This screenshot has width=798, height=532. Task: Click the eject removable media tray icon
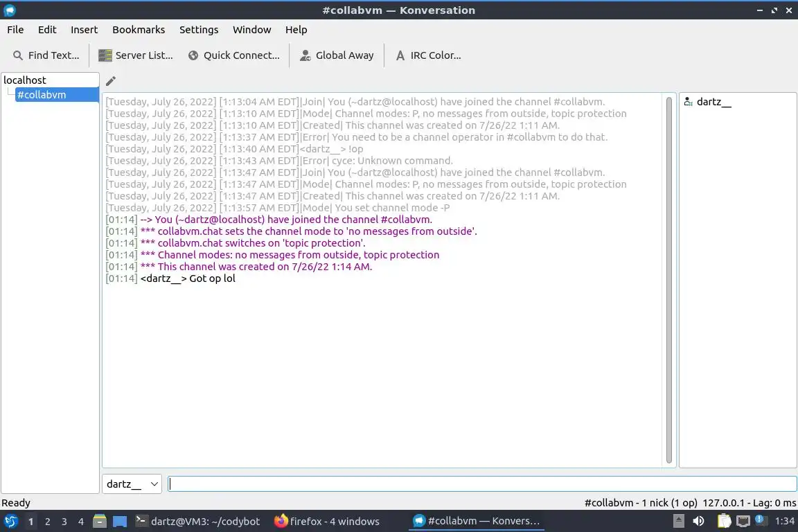[678, 521]
